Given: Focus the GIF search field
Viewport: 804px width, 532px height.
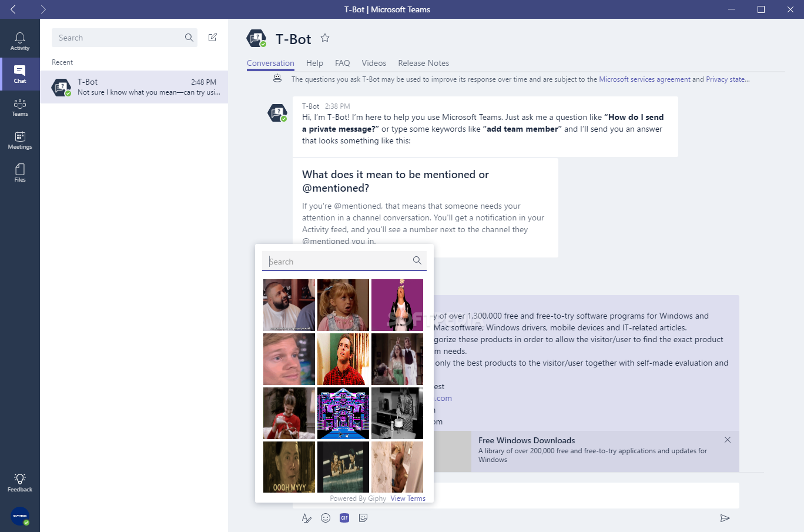Looking at the screenshot, I should (x=344, y=261).
